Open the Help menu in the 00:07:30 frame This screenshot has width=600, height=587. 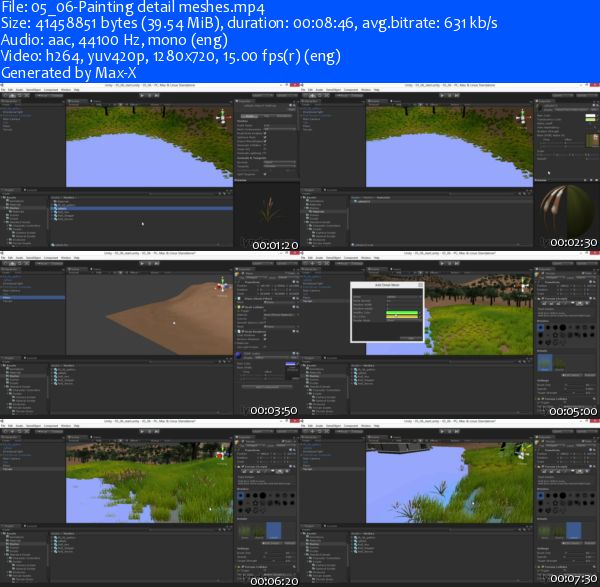[377, 426]
